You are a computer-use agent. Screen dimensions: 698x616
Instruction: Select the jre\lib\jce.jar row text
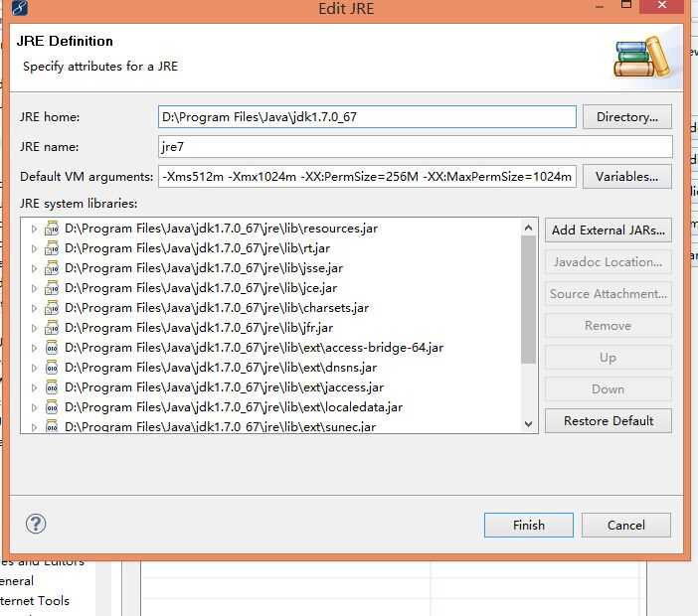[x=201, y=288]
